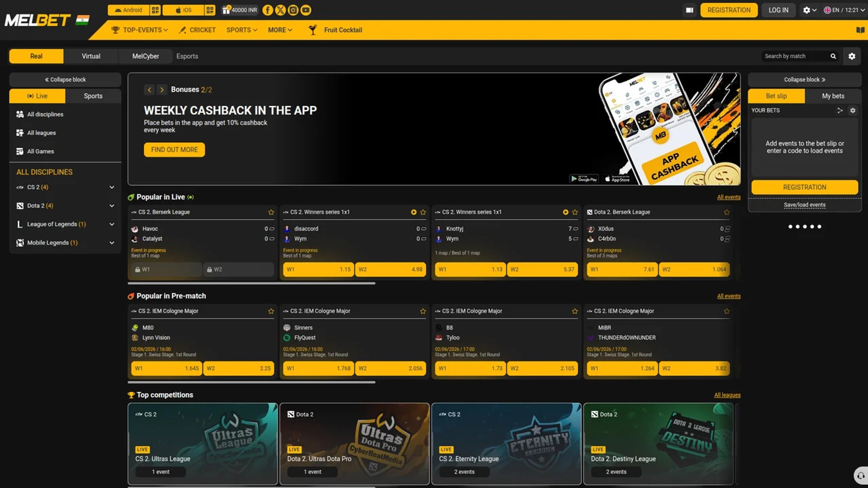Open the MORE dropdown menu
The height and width of the screenshot is (488, 868).
280,30
